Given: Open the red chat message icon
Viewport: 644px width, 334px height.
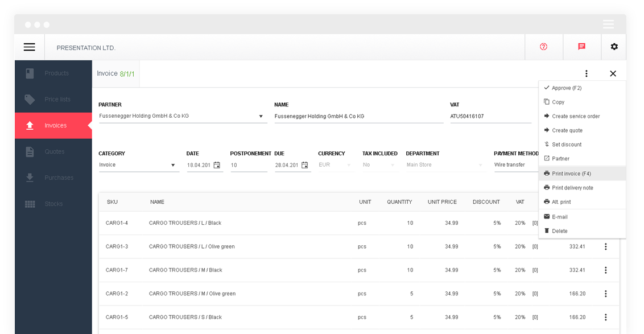Looking at the screenshot, I should click(581, 47).
